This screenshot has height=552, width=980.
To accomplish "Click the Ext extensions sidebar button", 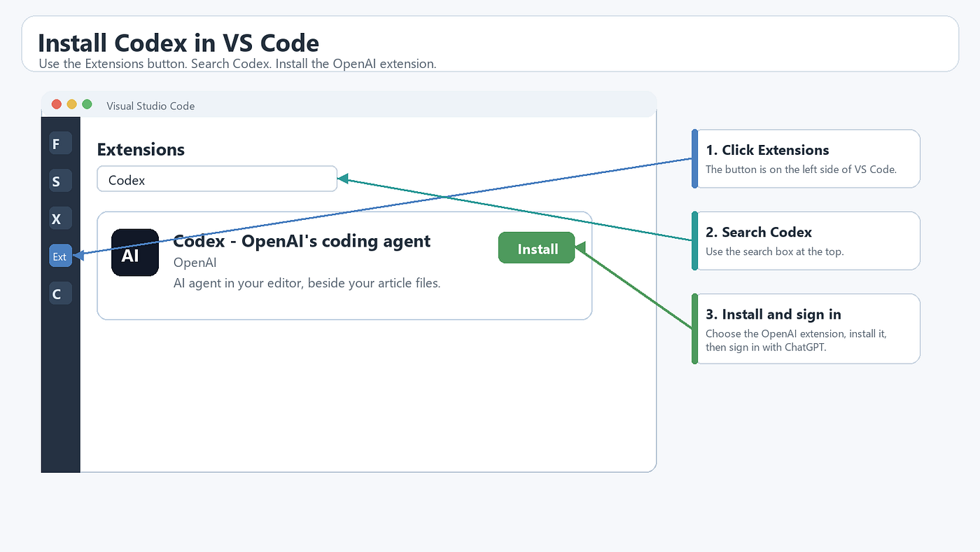I will (60, 256).
